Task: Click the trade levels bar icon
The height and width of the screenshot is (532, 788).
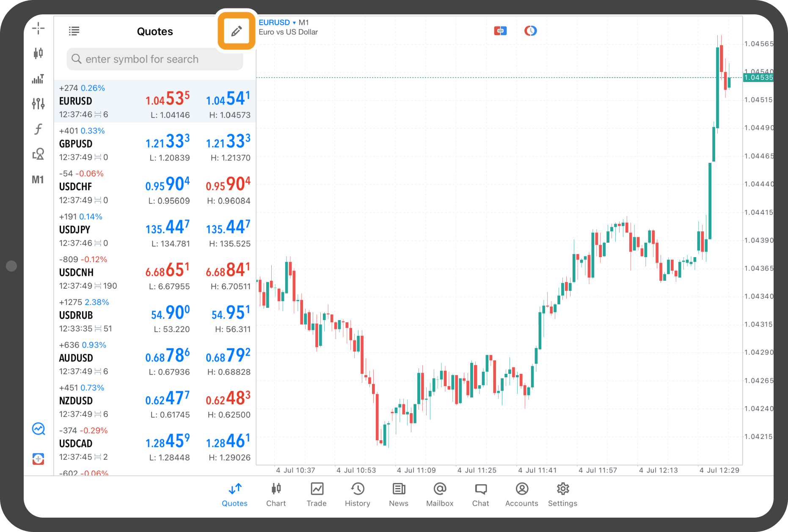Action: [38, 79]
